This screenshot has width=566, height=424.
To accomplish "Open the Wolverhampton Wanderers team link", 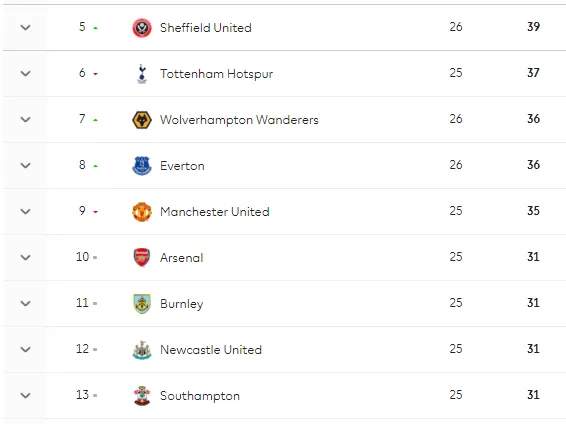I will coord(239,120).
